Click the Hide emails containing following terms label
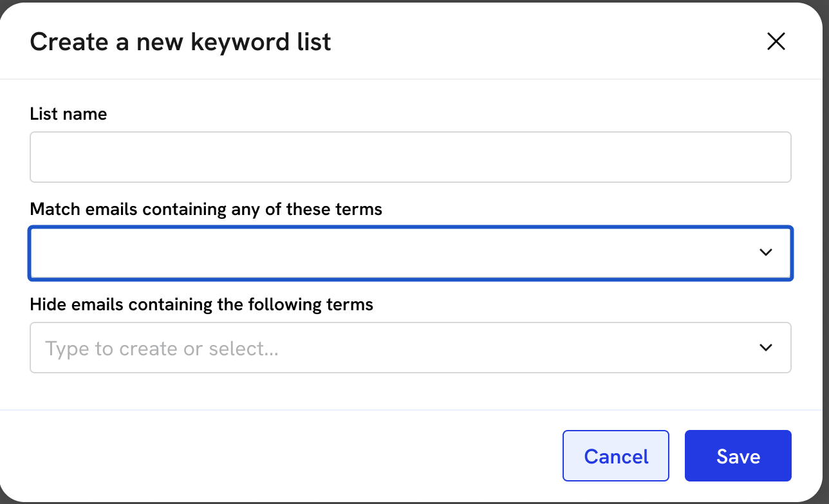Image resolution: width=829 pixels, height=504 pixels. (201, 304)
